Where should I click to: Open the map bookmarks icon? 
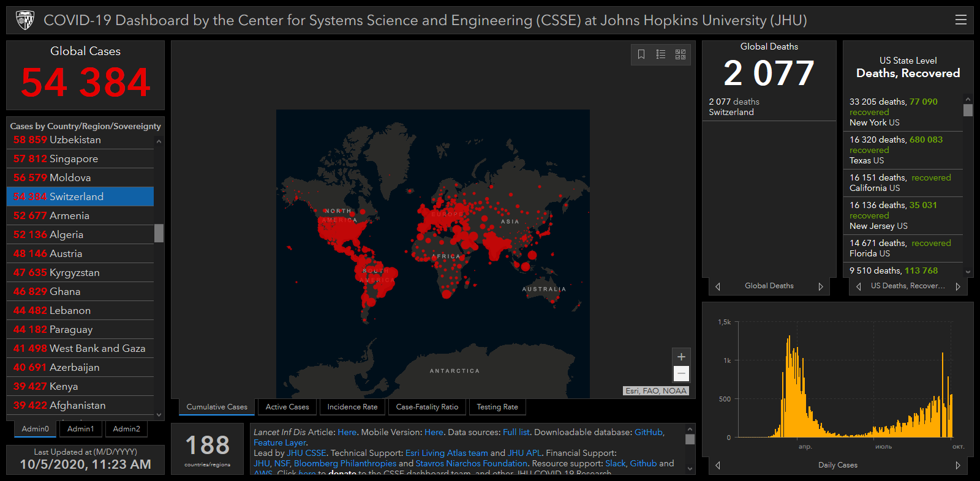point(641,54)
